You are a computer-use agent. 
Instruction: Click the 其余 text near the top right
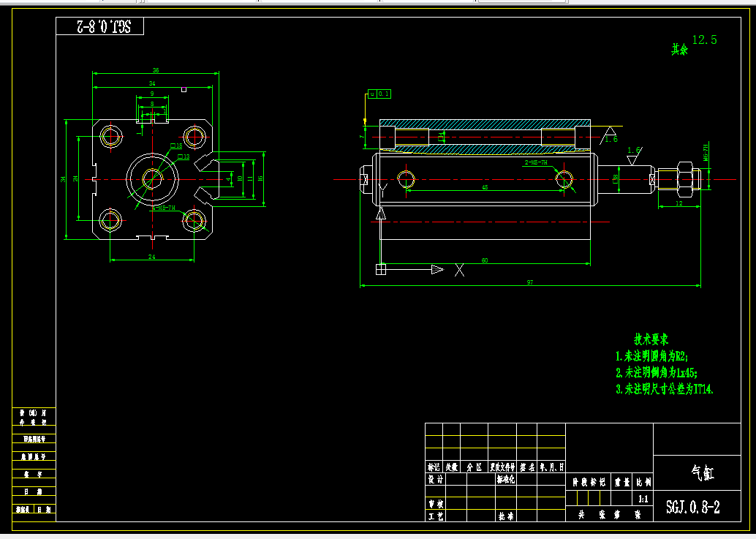[680, 49]
